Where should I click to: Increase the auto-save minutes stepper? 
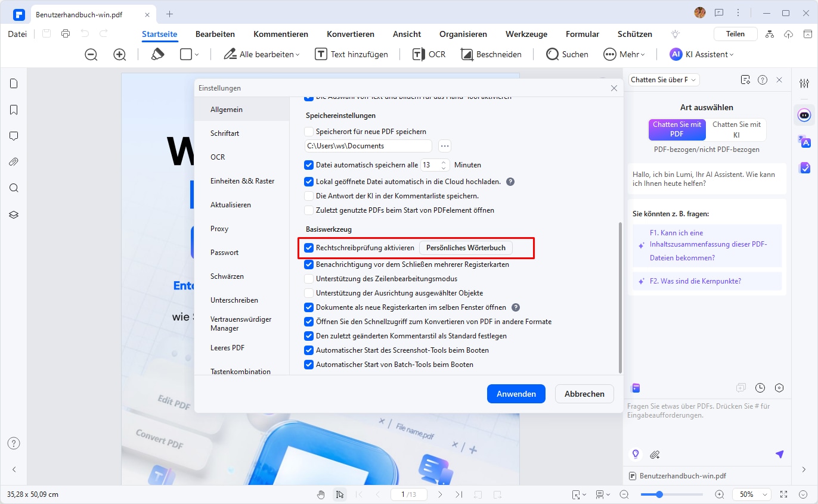(444, 161)
